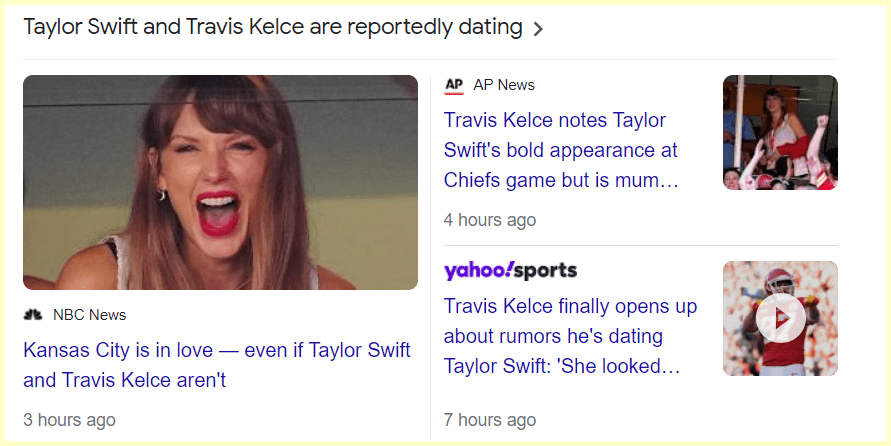Click the NBC News peacock logo icon

pyautogui.click(x=33, y=315)
